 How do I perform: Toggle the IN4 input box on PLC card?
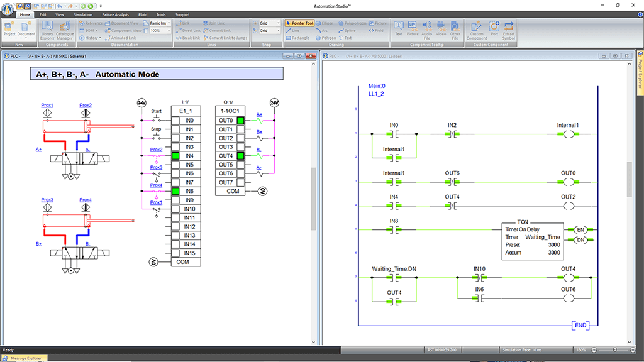pyautogui.click(x=176, y=156)
